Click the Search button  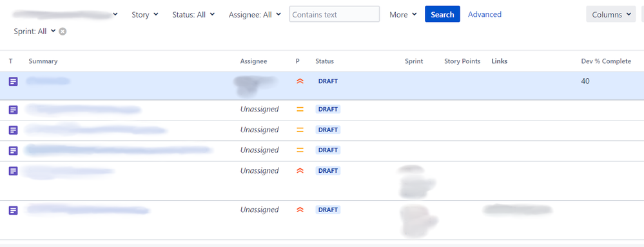click(x=442, y=14)
